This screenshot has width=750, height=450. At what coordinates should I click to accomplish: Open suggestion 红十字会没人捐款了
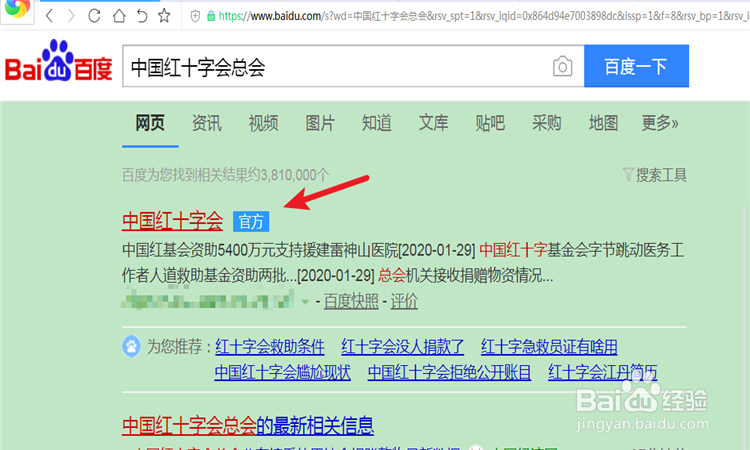403,347
